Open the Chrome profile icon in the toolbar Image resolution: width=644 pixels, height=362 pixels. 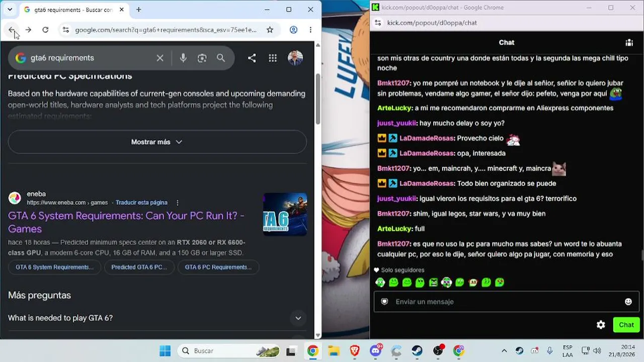click(x=294, y=30)
